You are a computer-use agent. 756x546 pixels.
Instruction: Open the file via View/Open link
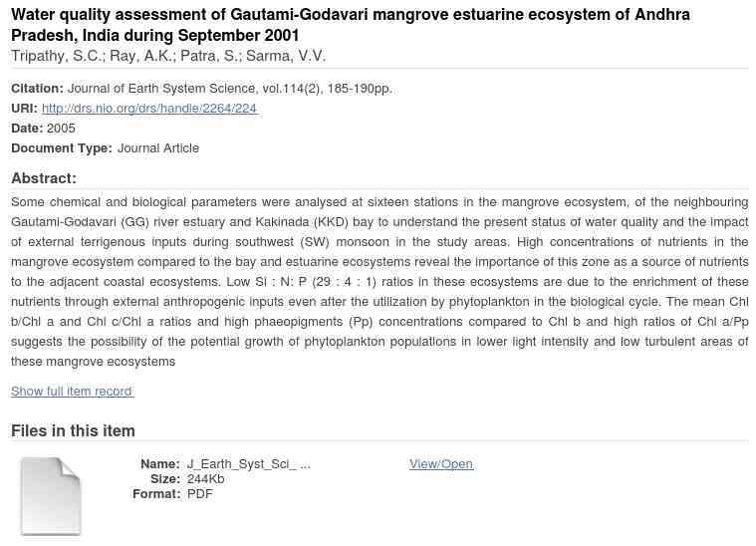click(x=440, y=464)
